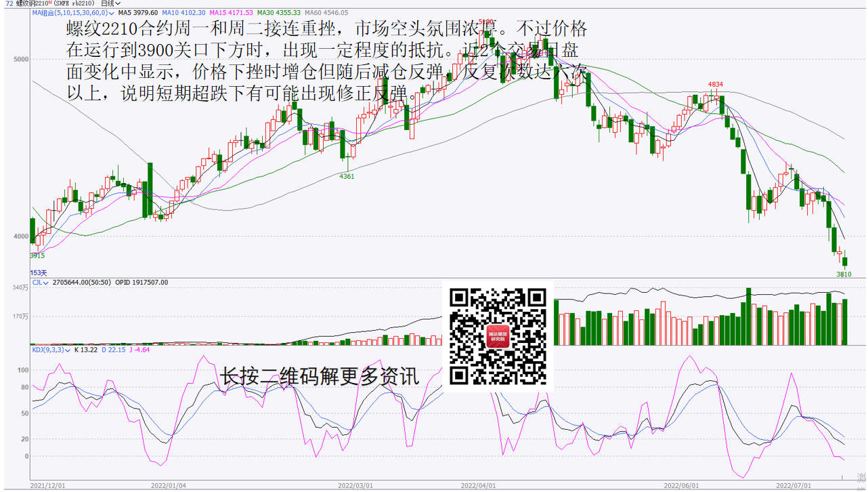The height and width of the screenshot is (492, 868).
Task: Click the 4834 high price marker
Action: [716, 85]
